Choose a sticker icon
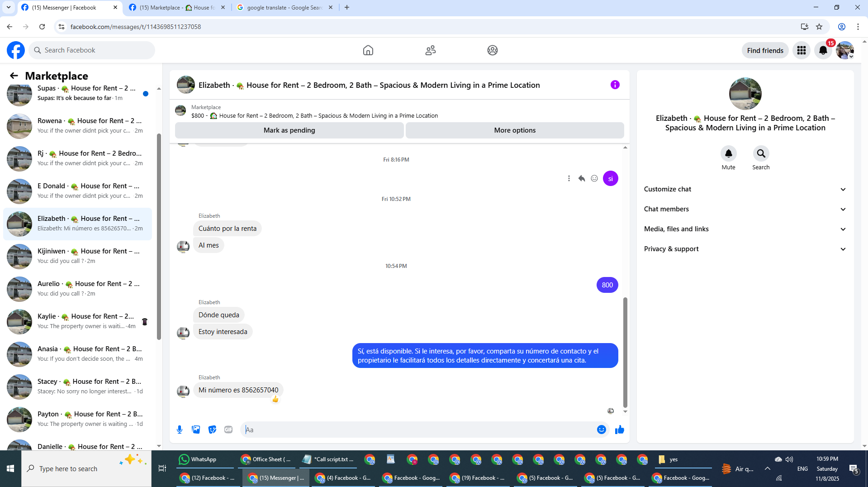The image size is (868, 487). click(x=212, y=430)
